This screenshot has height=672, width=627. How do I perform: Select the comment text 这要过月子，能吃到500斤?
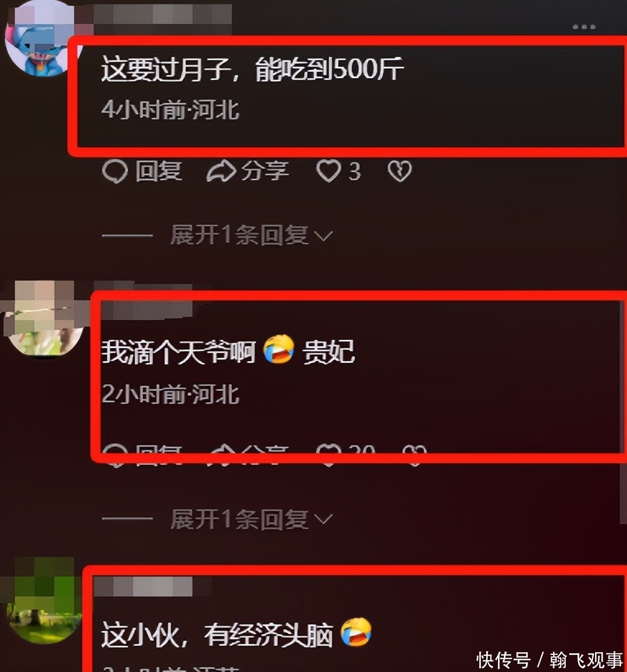tap(252, 69)
